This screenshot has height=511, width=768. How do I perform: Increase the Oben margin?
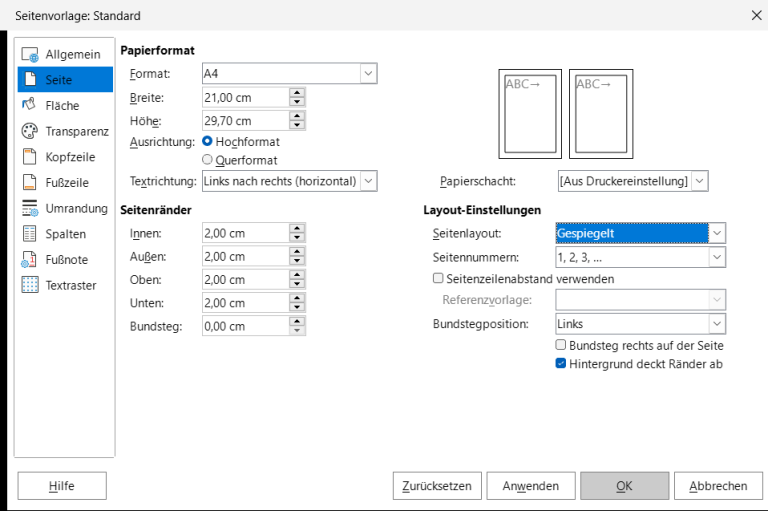(x=297, y=275)
